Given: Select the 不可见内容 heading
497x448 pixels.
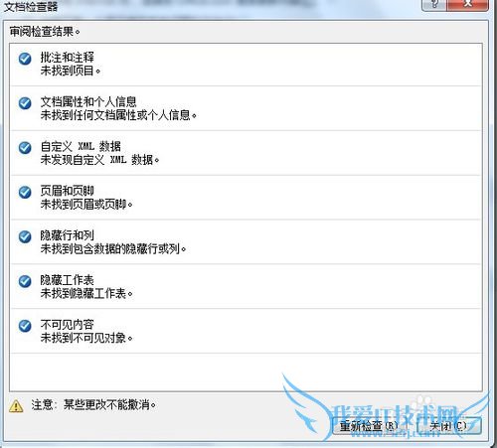Looking at the screenshot, I should (68, 325).
